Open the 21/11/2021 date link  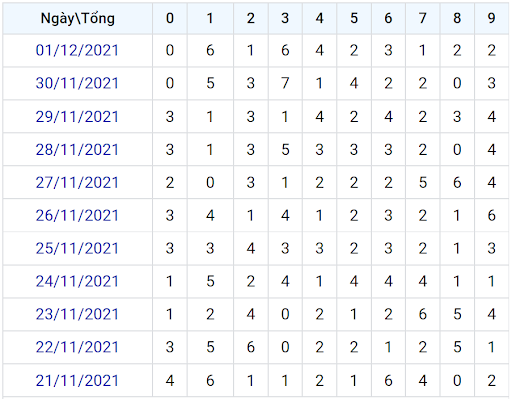77,381
